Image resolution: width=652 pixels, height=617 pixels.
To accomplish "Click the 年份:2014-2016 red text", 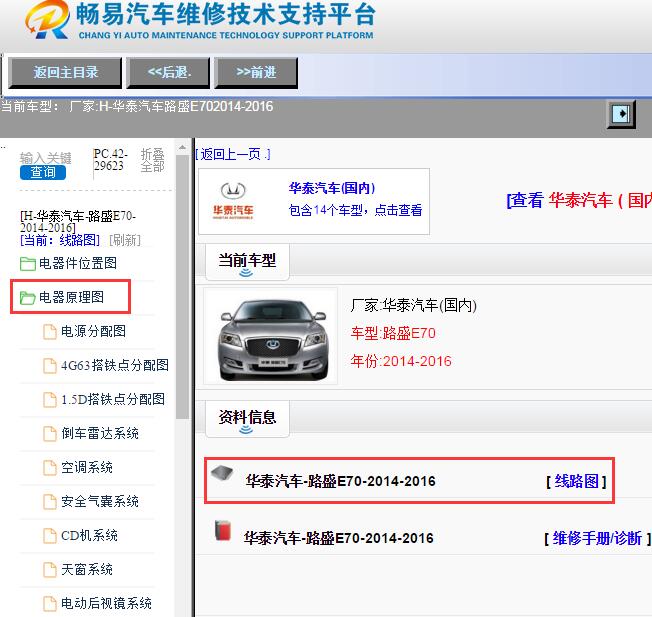I will pos(401,361).
